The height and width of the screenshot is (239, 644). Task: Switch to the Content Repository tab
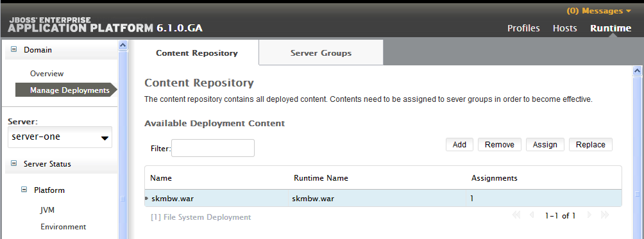tap(197, 53)
